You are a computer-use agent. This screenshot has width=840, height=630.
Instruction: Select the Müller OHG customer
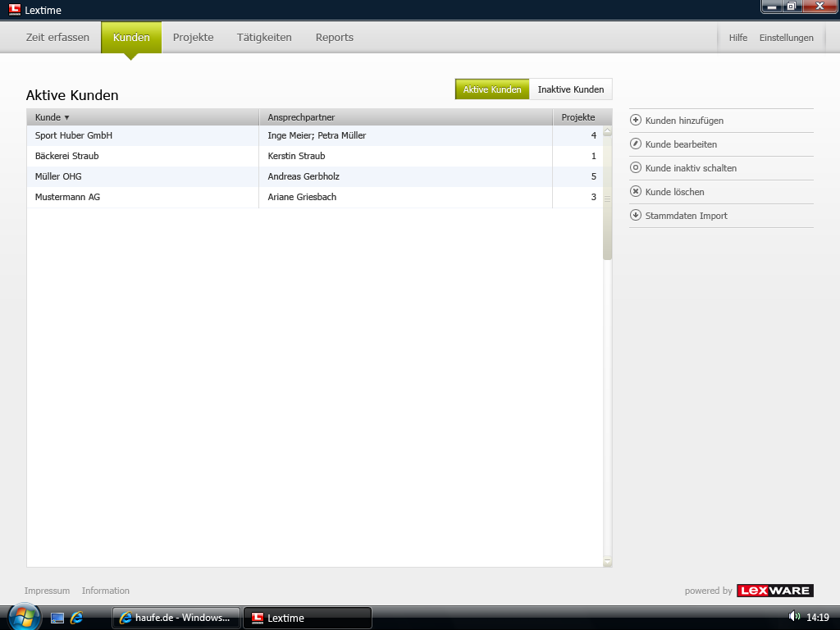tap(58, 176)
